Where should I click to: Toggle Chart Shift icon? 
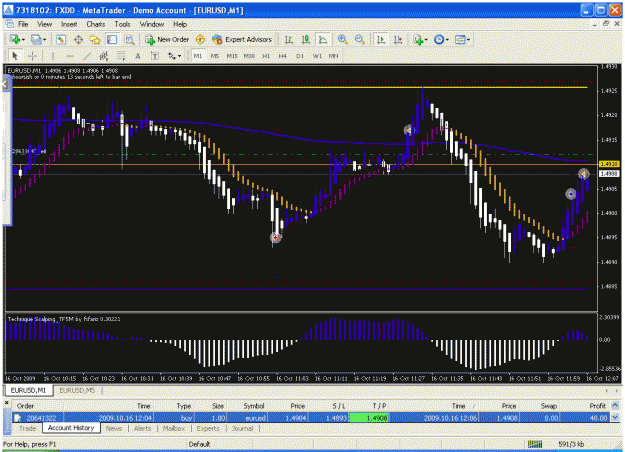click(x=398, y=39)
